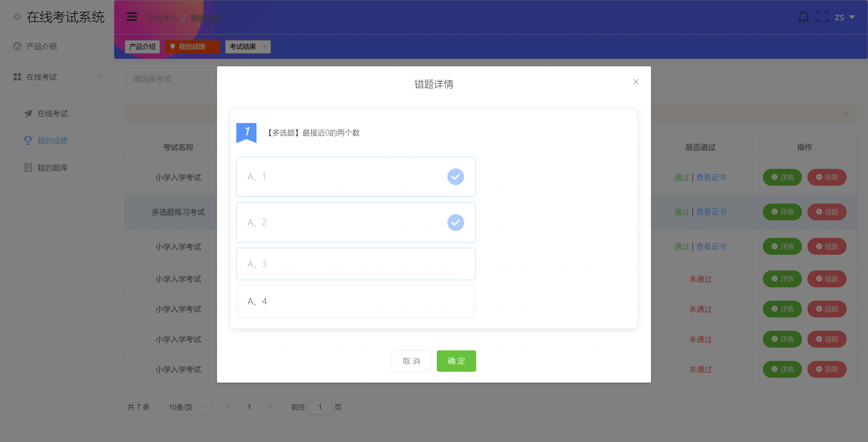Toggle fullscreen mode icon
The image size is (868, 442).
click(x=822, y=17)
